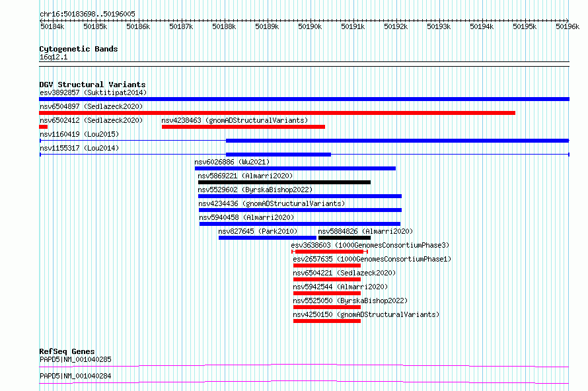Open nsv1155317 (Lou2014) variant label
Viewport: 588px width, 391px height.
(x=79, y=148)
